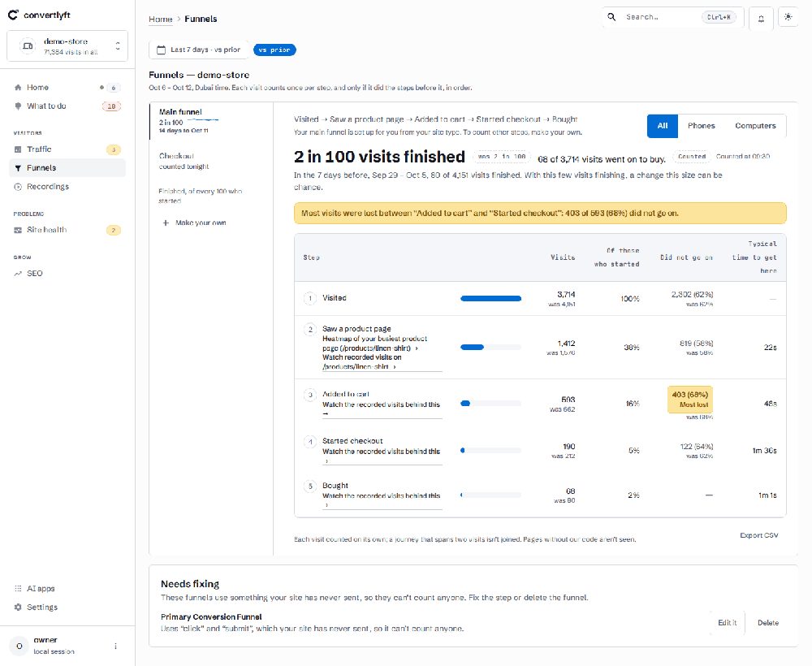Click the Started checkout step progress bar
Image resolution: width=812 pixels, height=666 pixels.
pyautogui.click(x=490, y=451)
